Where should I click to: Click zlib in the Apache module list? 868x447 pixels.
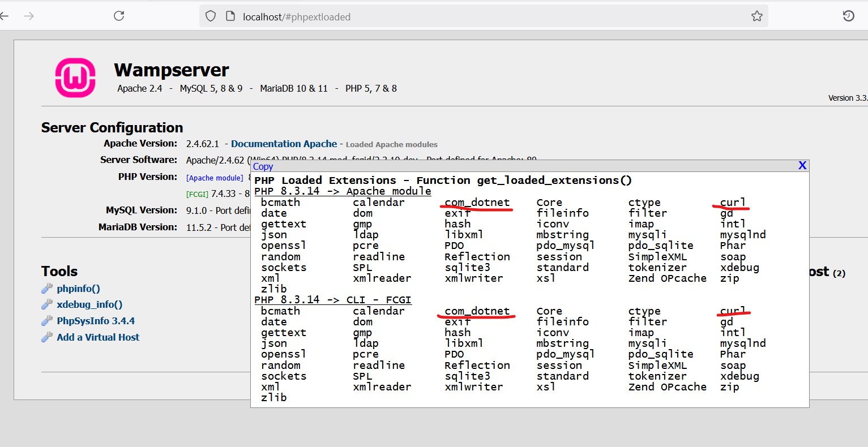(x=274, y=289)
